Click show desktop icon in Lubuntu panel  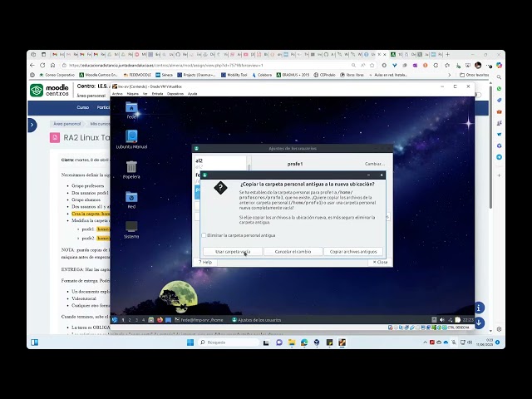click(168, 319)
